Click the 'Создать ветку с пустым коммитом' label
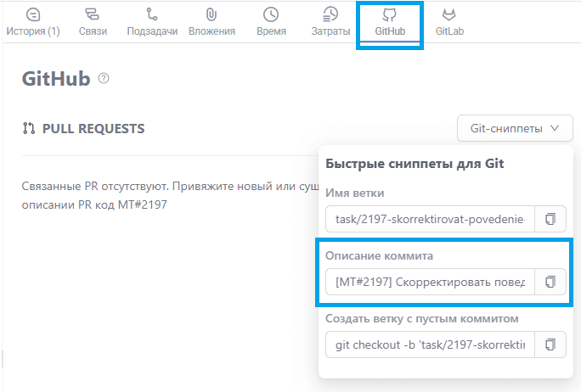 tap(422, 319)
